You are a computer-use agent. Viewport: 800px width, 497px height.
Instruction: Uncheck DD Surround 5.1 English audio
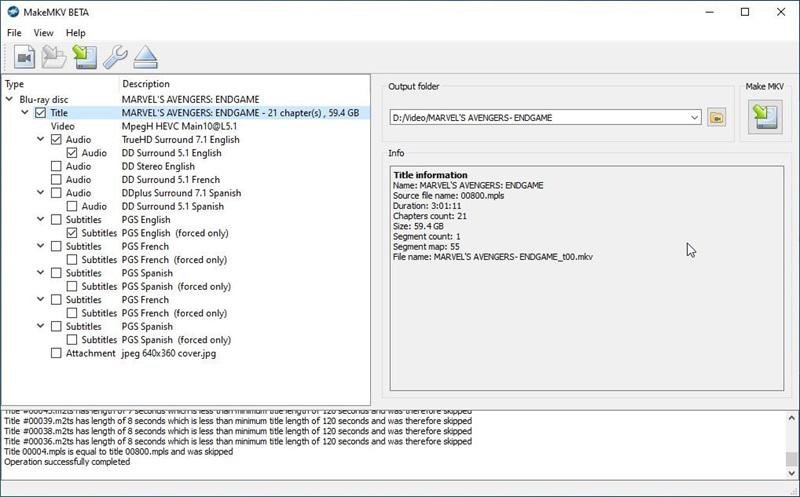point(72,153)
